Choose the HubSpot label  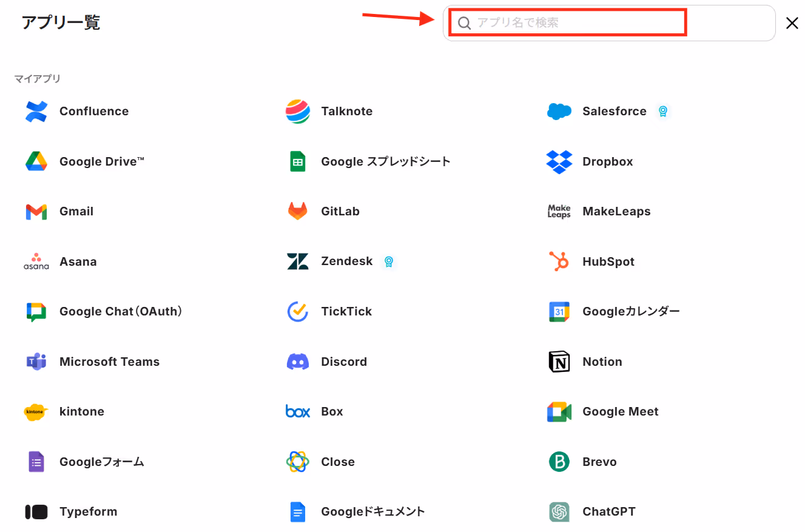[x=608, y=262]
